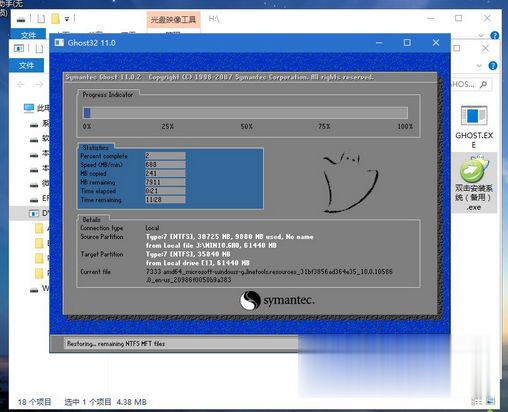Expand ribbon chevron in back Explorer window
This screenshot has width=508, height=412.
point(481,35)
